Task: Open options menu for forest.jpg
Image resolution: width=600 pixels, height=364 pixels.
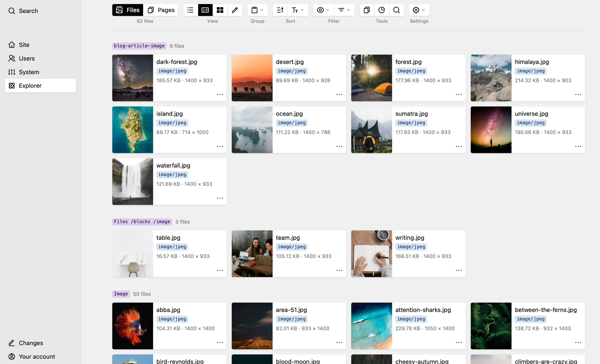Action: tap(459, 95)
